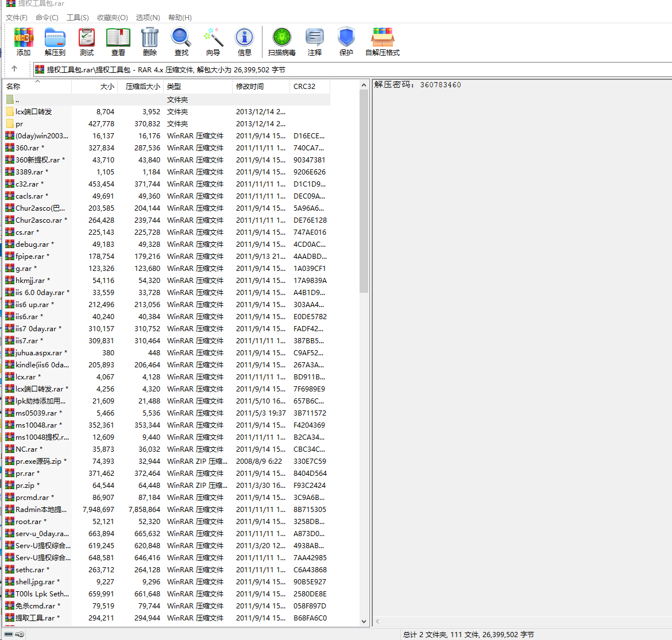Viewport: 672px width, 640px height.
Task: Select the iis7 0day.rar file
Action: coord(167,328)
